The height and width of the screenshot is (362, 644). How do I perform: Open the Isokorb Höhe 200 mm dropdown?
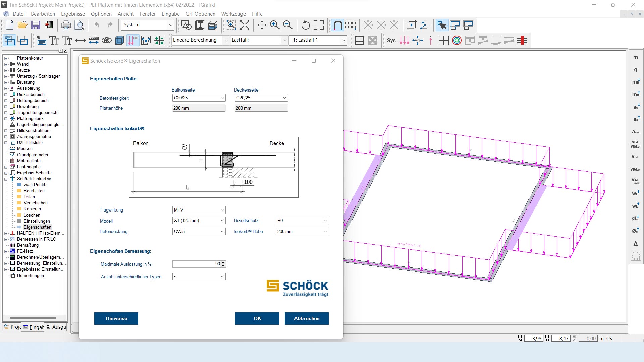coord(302,232)
